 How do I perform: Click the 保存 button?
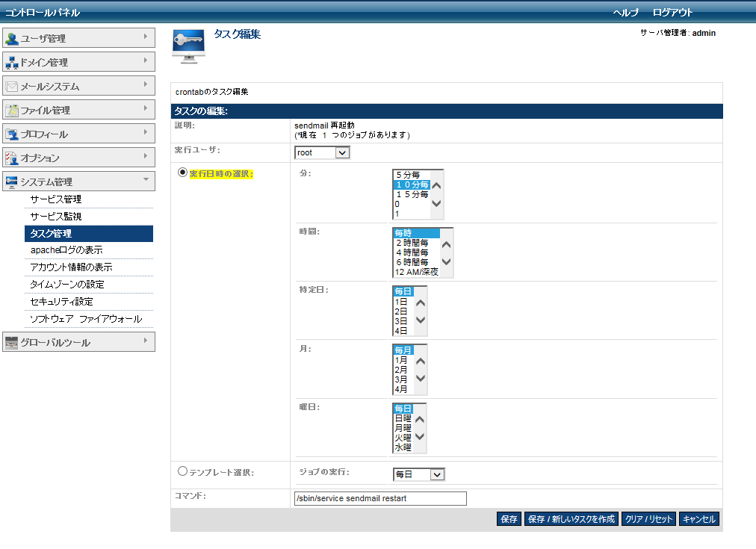click(x=509, y=519)
